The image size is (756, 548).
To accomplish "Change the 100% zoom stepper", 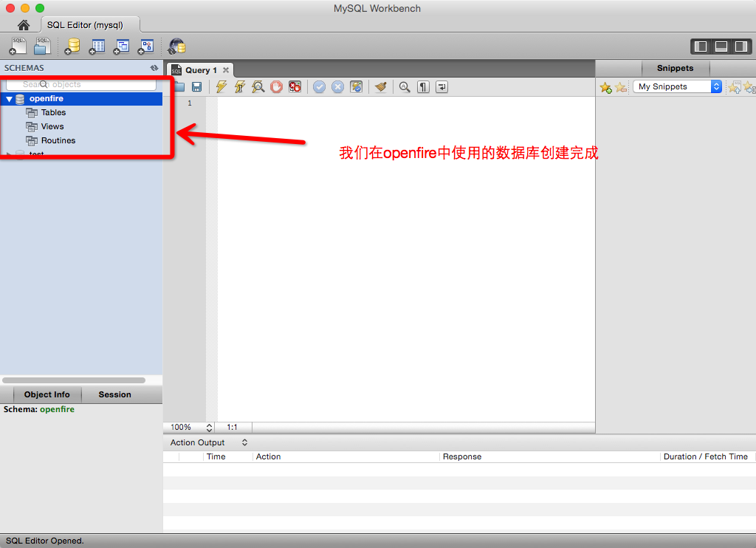I will click(209, 428).
